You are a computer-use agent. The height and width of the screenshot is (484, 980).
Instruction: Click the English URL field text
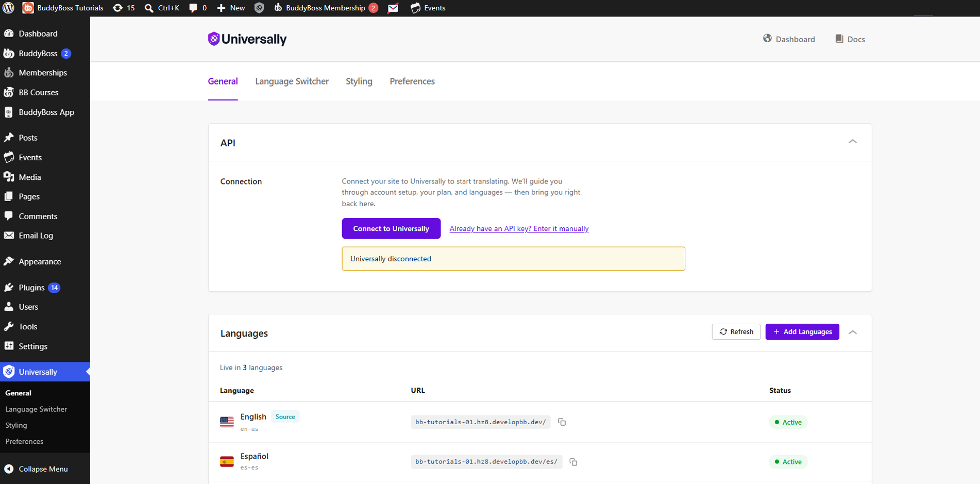pyautogui.click(x=481, y=422)
